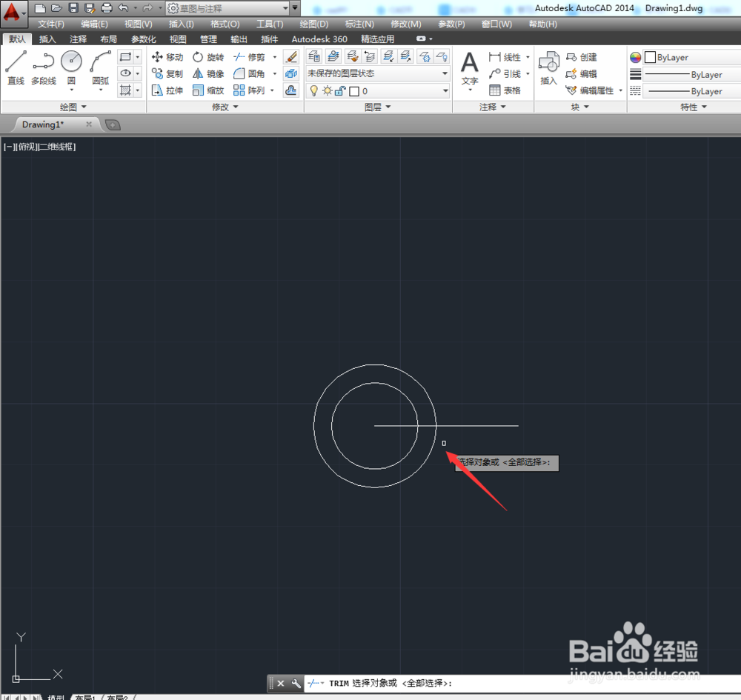741x700 pixels.
Task: Click the layer 0 color square swatch
Action: click(354, 91)
